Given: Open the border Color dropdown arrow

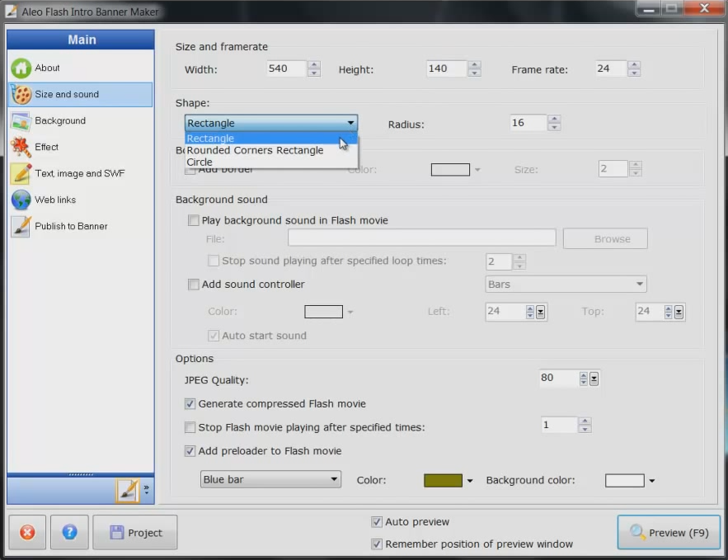Looking at the screenshot, I should point(477,170).
